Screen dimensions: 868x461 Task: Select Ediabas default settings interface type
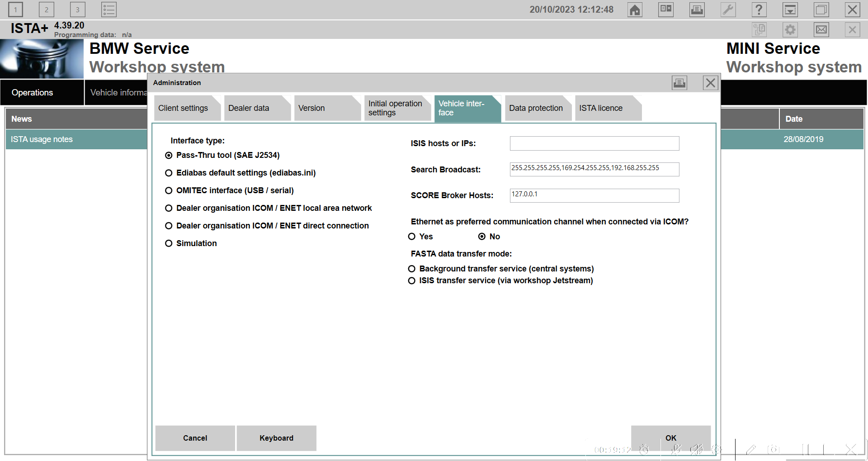(x=169, y=173)
